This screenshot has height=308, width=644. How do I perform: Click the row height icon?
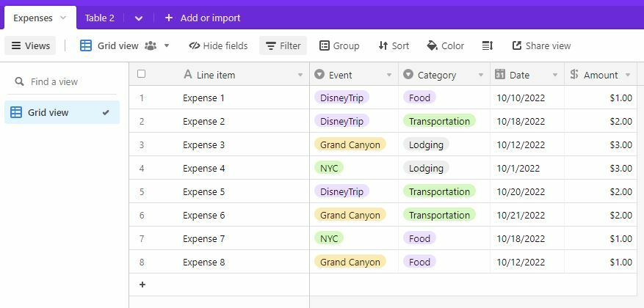tap(487, 45)
